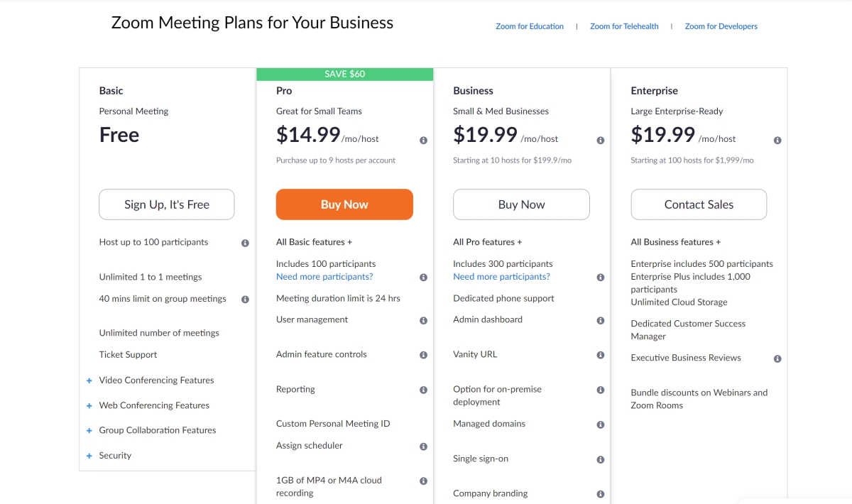The width and height of the screenshot is (852, 504).
Task: Click info icon next to Admin dashboard
Action: 600,321
